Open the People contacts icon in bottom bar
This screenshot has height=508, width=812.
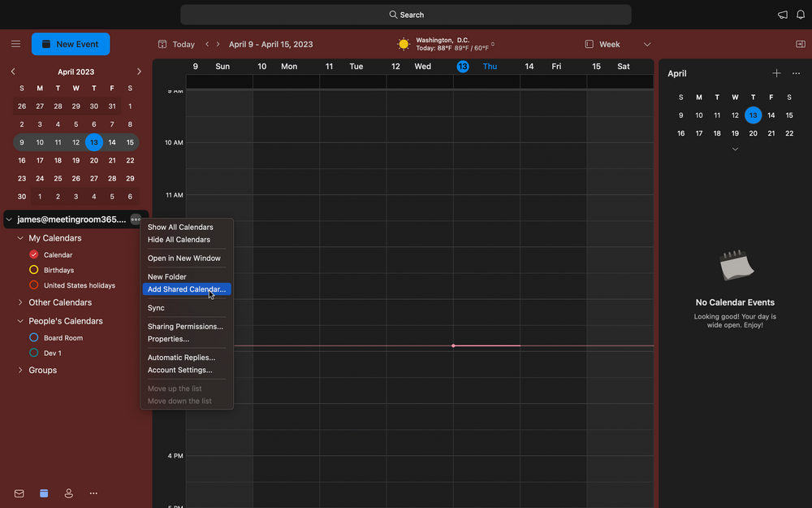coord(68,493)
